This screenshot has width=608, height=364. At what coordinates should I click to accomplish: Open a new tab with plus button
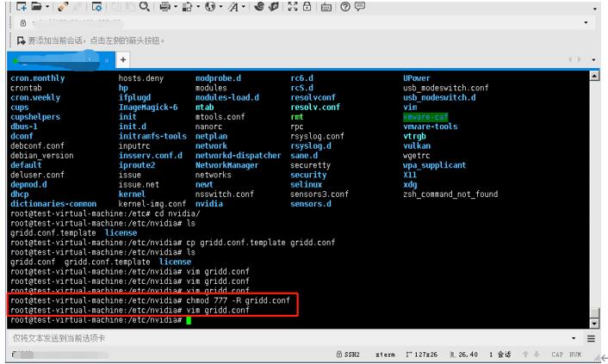click(x=122, y=60)
